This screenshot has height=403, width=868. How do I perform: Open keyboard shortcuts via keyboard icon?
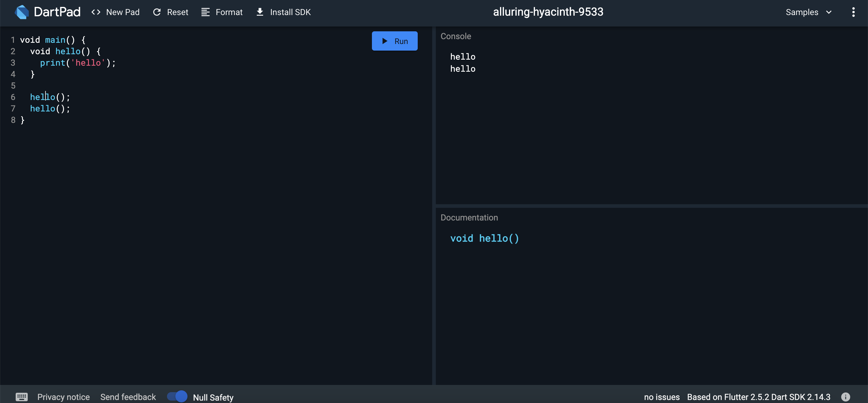22,397
